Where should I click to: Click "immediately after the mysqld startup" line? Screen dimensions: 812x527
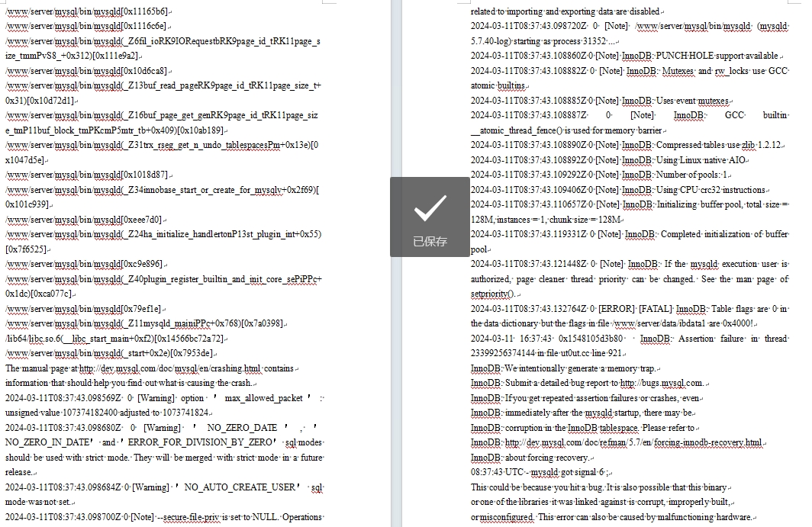[582, 413]
